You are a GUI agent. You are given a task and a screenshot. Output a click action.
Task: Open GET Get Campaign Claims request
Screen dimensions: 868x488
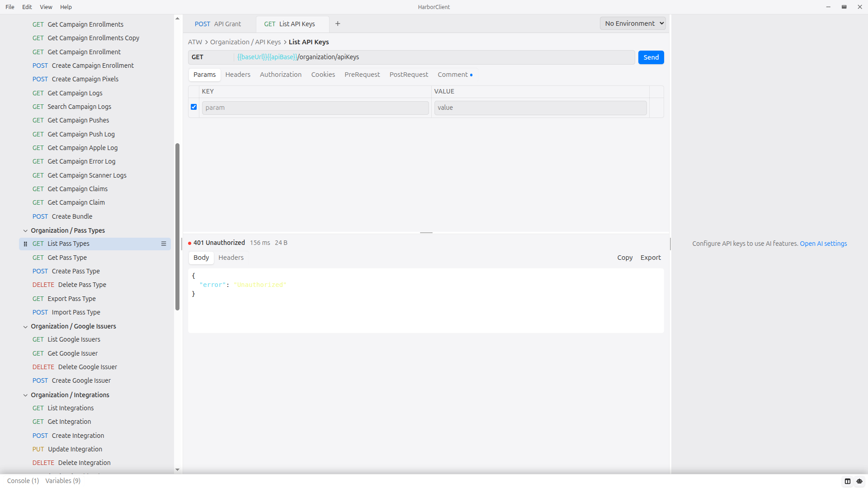pyautogui.click(x=70, y=189)
